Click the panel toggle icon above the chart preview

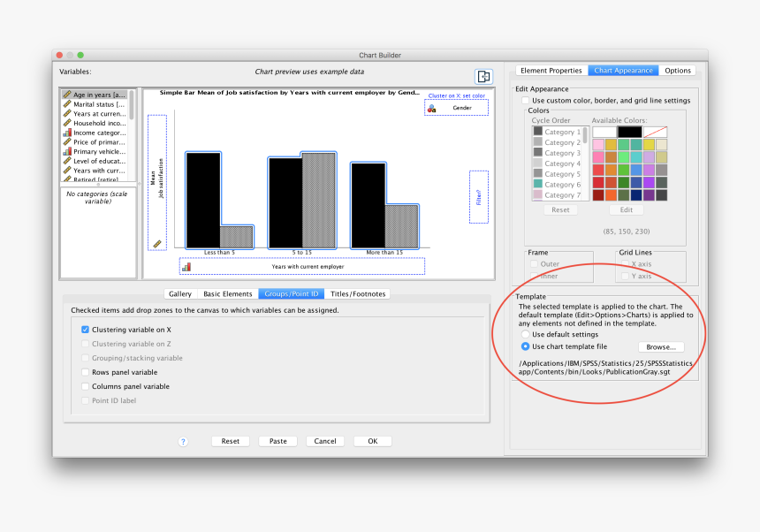(483, 77)
